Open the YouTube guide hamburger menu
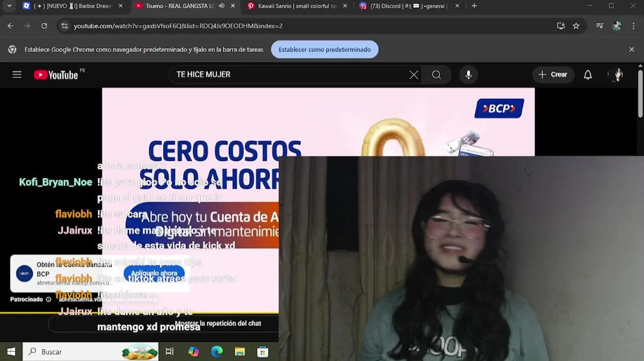The width and height of the screenshot is (644, 361). point(17,75)
